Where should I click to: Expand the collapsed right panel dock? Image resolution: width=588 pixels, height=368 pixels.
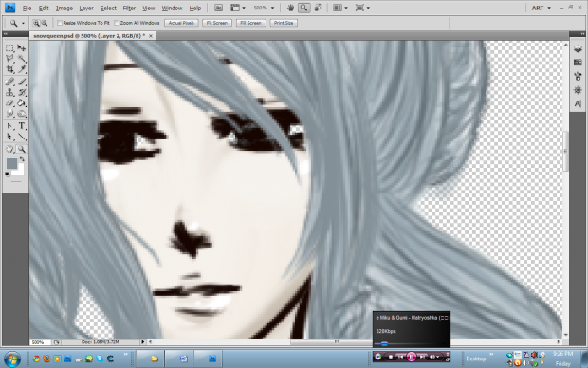pos(582,34)
